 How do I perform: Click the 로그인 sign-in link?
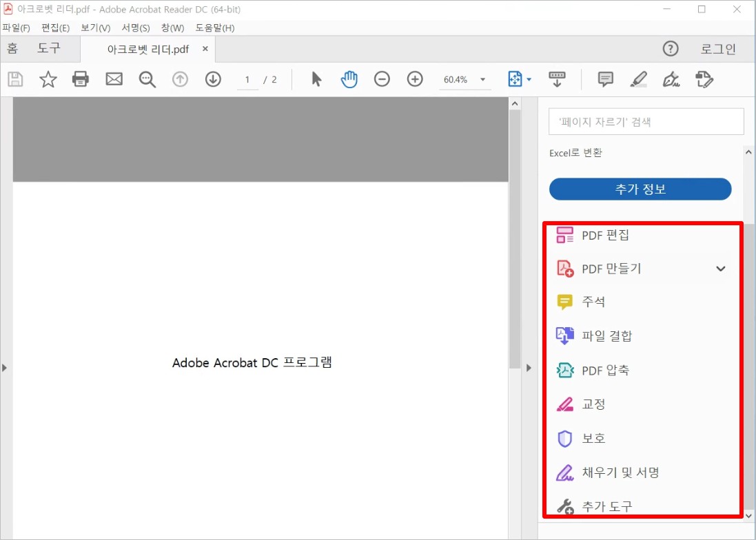click(718, 49)
